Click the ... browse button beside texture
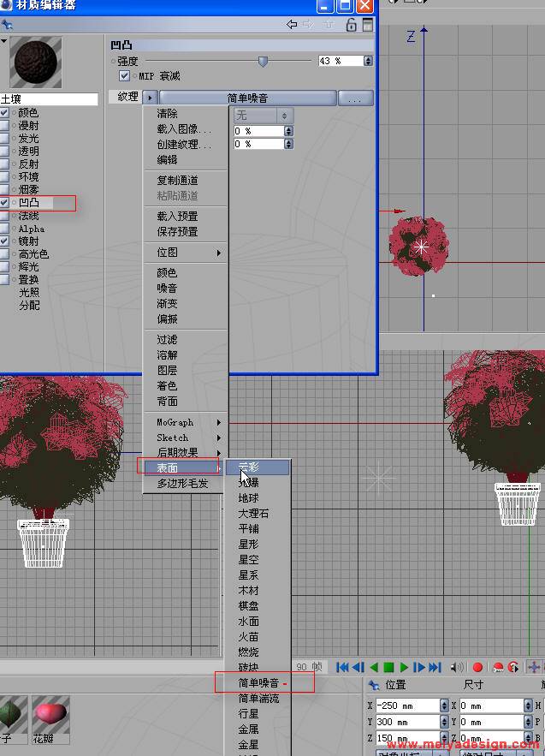545x756 pixels. click(355, 98)
